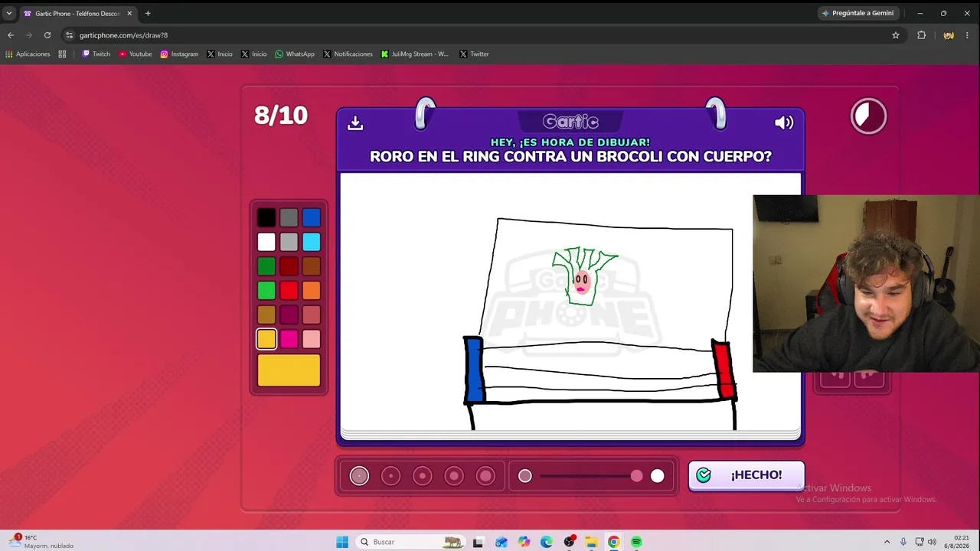Pick the ochre brown color swatch

coord(266,315)
